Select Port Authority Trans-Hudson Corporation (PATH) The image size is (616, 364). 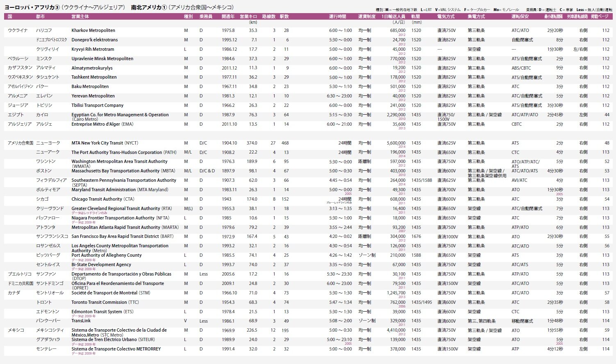pos(124,152)
